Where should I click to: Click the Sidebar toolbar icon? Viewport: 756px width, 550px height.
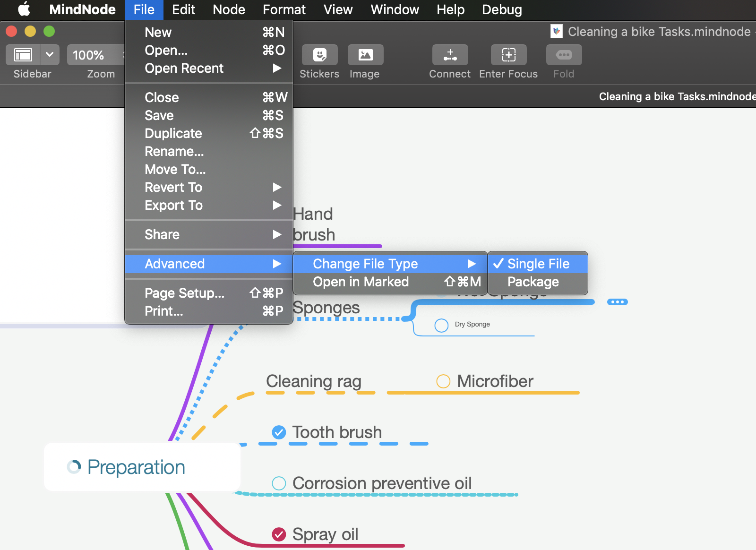click(x=23, y=55)
